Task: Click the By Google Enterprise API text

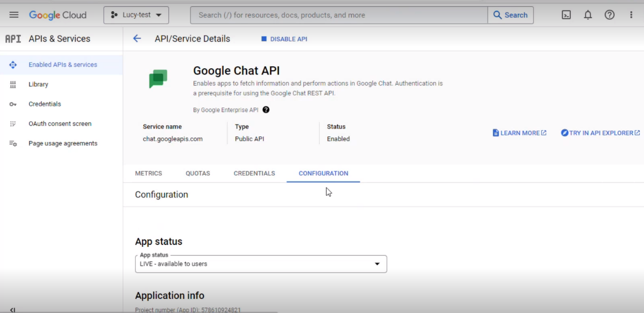Action: 226,110
